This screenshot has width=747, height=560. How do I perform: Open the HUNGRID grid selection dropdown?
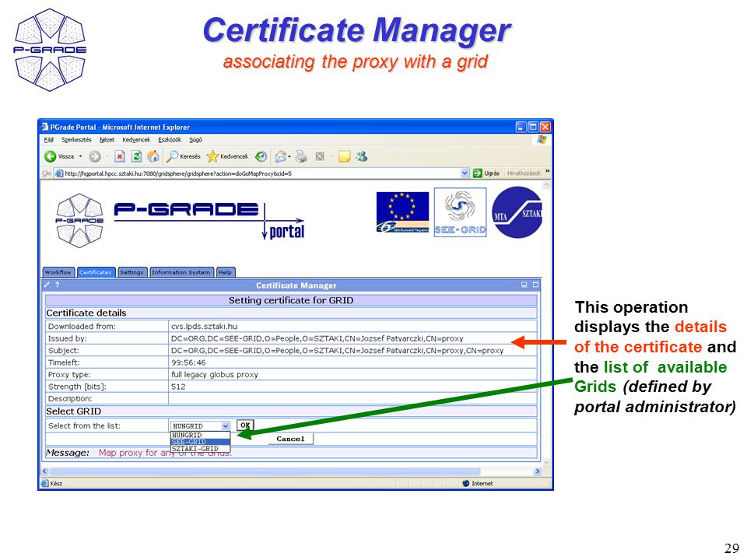coord(201,425)
